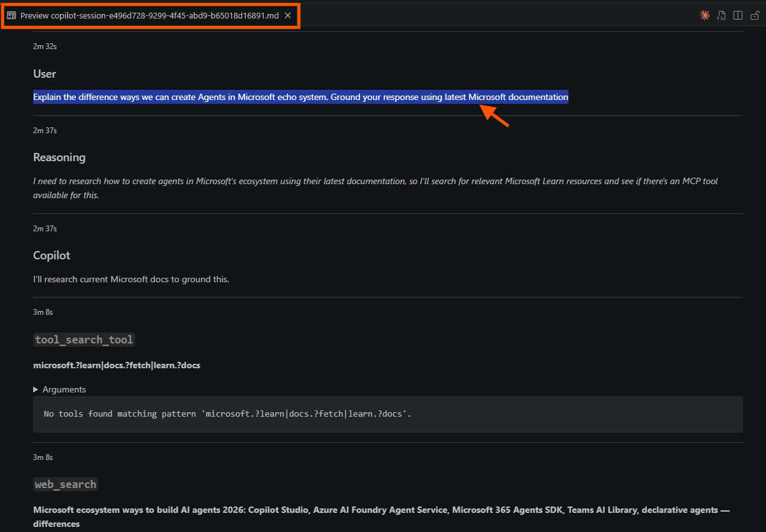The width and height of the screenshot is (766, 532).
Task: Click the 'Reasoning' heading
Action: [x=59, y=157]
